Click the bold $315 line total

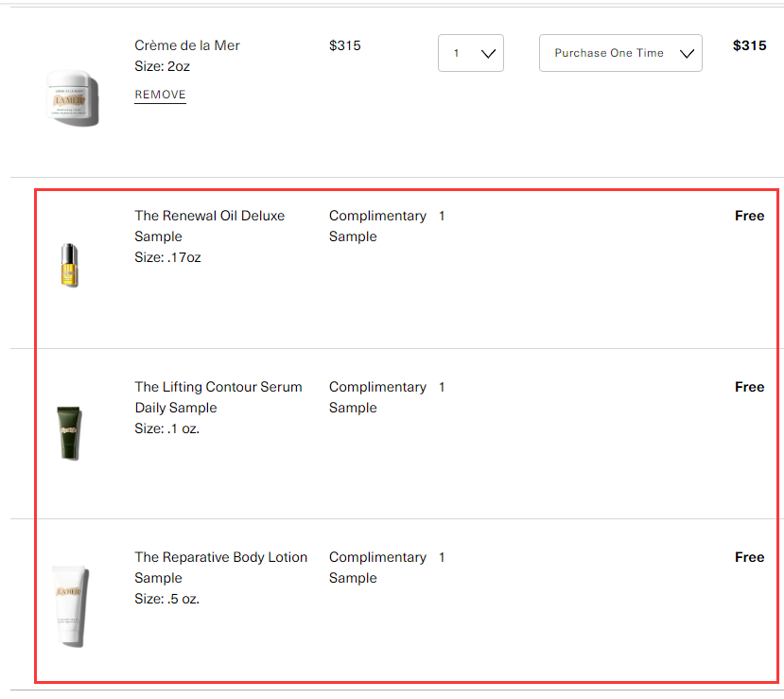(749, 45)
